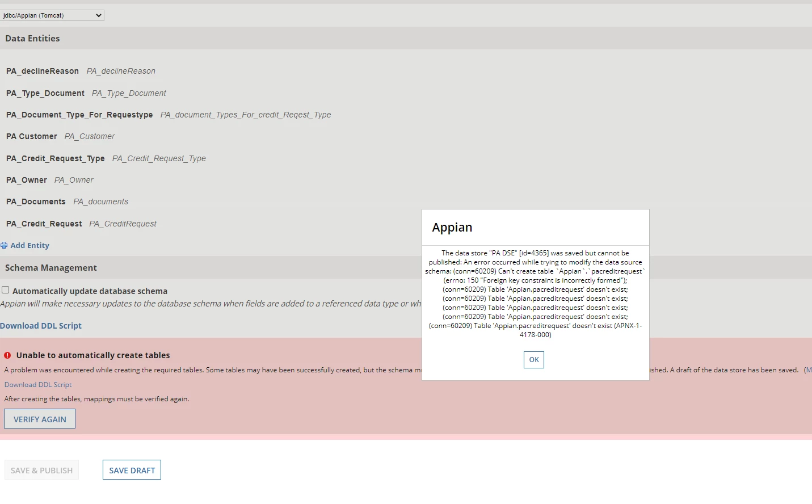Image resolution: width=812 pixels, height=504 pixels.
Task: Click the Unable to automatically create tables heading
Action: pyautogui.click(x=93, y=355)
